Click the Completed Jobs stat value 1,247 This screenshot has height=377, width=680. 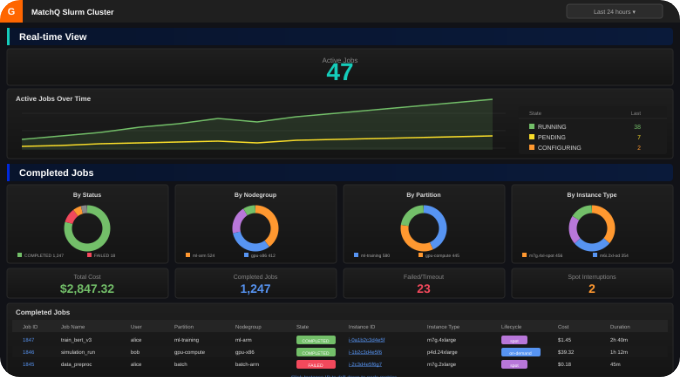255,289
